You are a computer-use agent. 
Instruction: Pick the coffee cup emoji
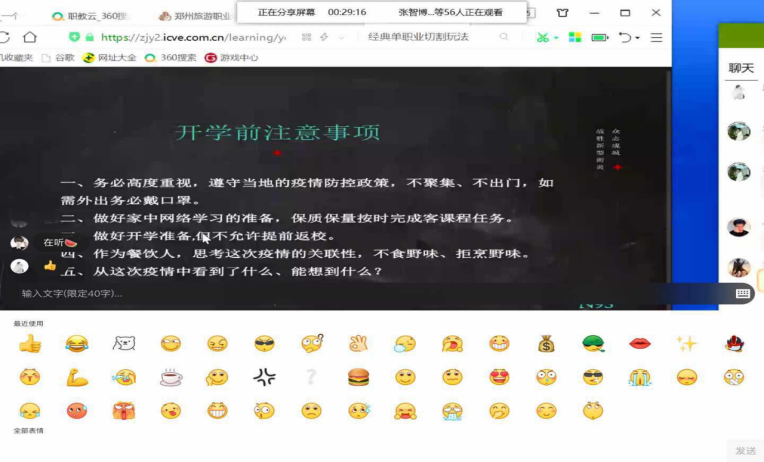(171, 377)
